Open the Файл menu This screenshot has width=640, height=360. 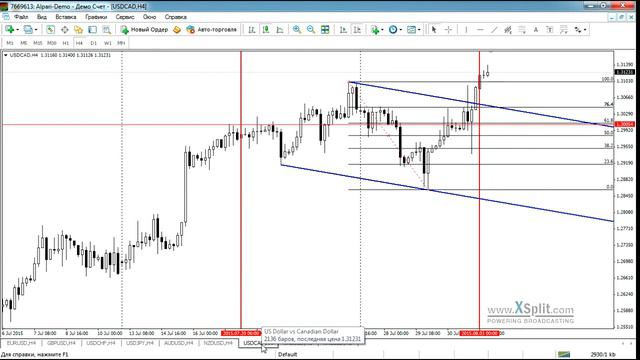21,17
